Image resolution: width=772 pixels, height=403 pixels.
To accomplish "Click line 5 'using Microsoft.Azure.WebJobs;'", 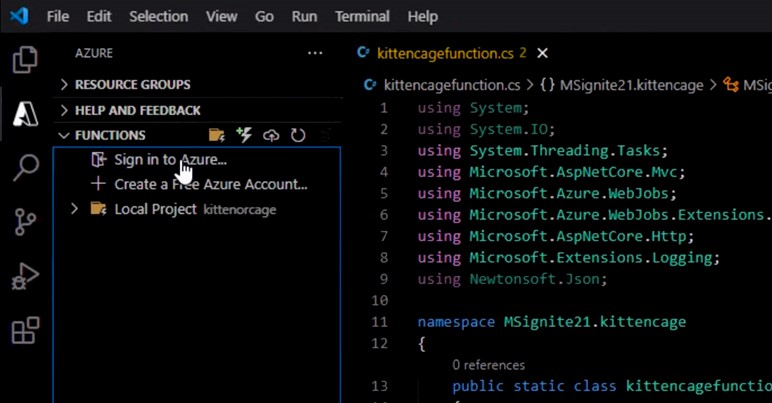I will (x=547, y=193).
